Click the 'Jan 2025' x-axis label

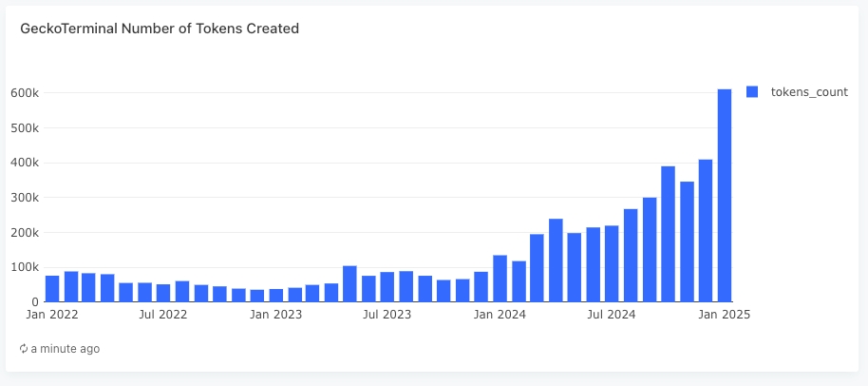tap(726, 315)
